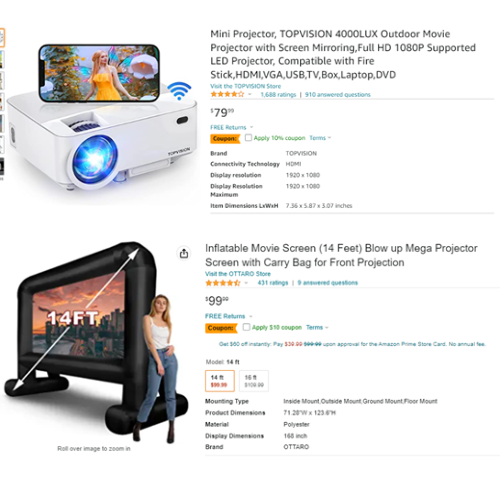The image size is (500, 500).
Task: Click the orange Coupon badge for inflatable screen
Action: tap(221, 328)
